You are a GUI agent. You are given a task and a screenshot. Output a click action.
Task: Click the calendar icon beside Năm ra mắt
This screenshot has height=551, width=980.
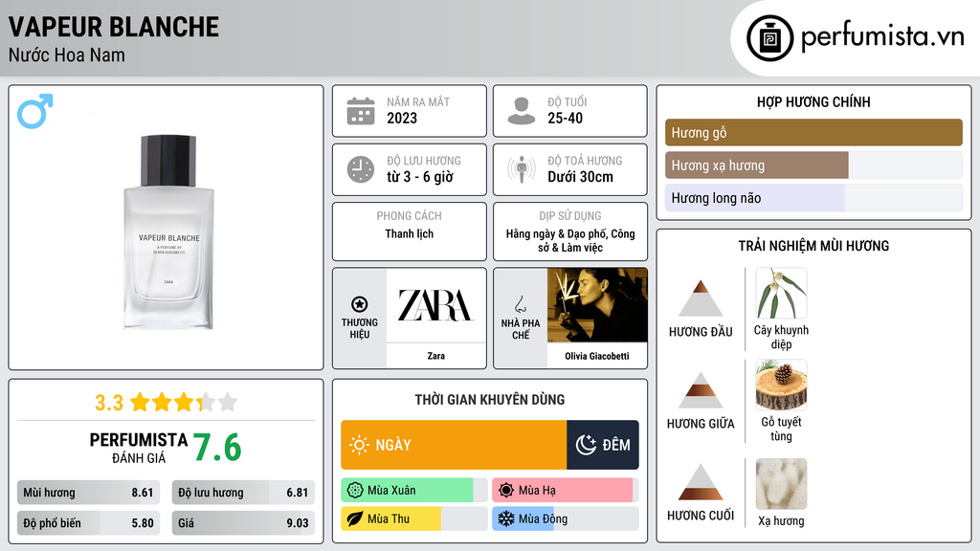click(x=361, y=111)
